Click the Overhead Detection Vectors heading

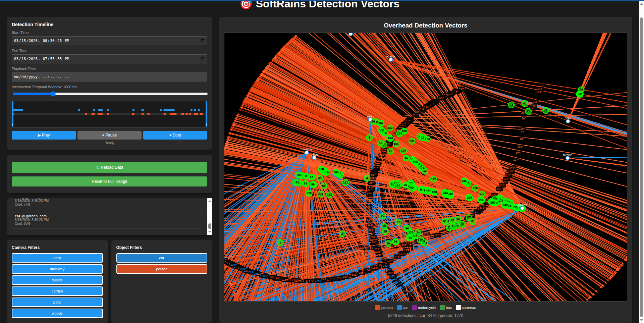(425, 25)
